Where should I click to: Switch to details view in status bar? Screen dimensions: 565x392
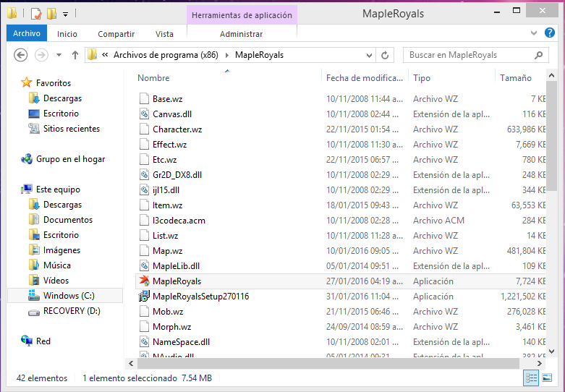point(532,378)
